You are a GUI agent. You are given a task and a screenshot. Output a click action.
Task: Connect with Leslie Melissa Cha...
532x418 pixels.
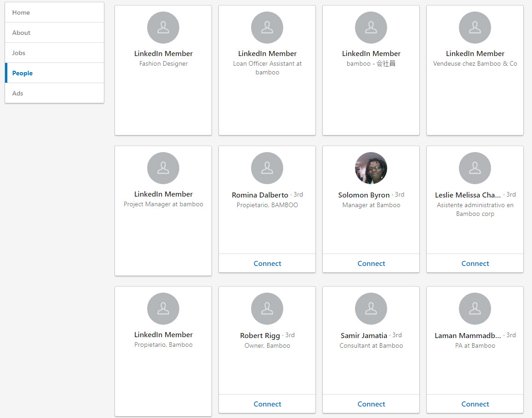click(475, 263)
